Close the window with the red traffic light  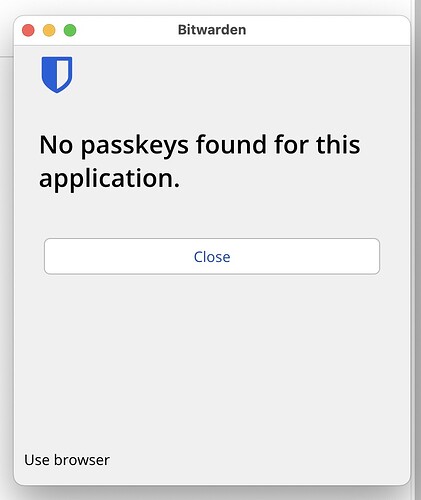click(x=28, y=30)
